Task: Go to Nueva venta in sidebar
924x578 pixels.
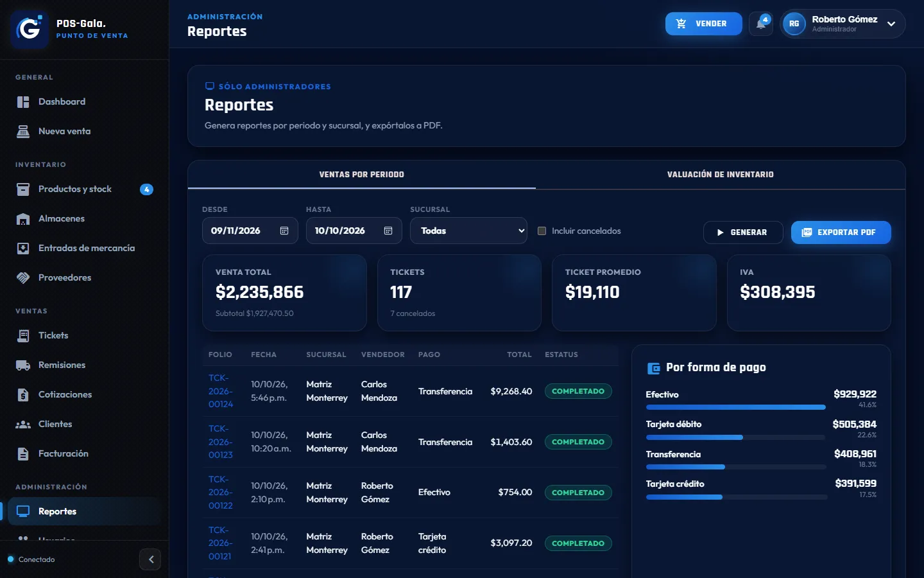Action: tap(85, 131)
